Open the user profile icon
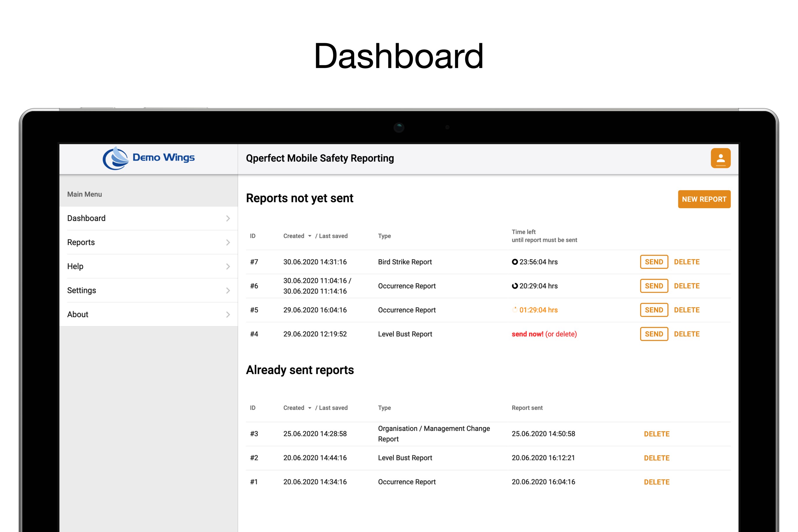 tap(720, 158)
